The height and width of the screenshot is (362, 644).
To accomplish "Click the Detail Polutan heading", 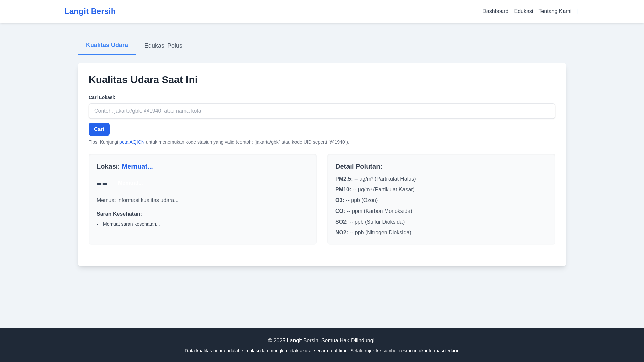I will coord(359,166).
